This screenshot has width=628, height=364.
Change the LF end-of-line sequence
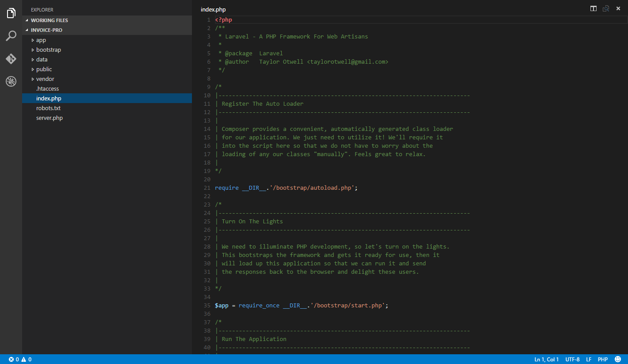point(589,359)
